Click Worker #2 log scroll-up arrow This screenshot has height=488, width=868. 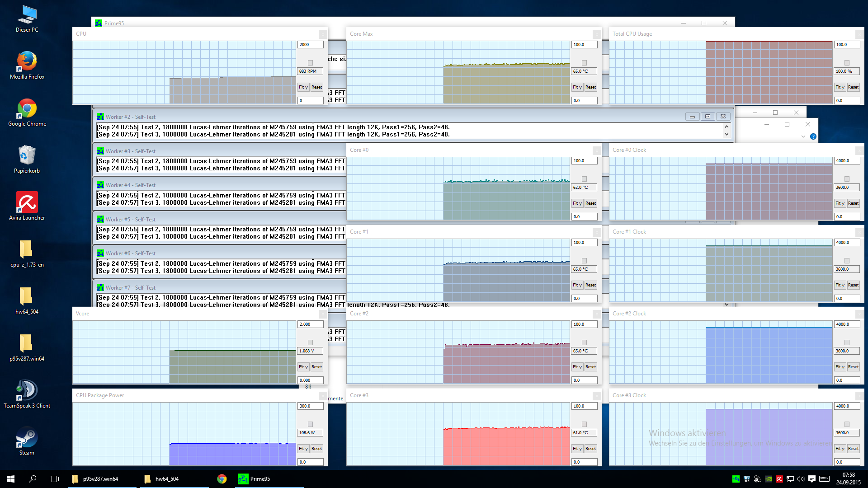click(726, 127)
